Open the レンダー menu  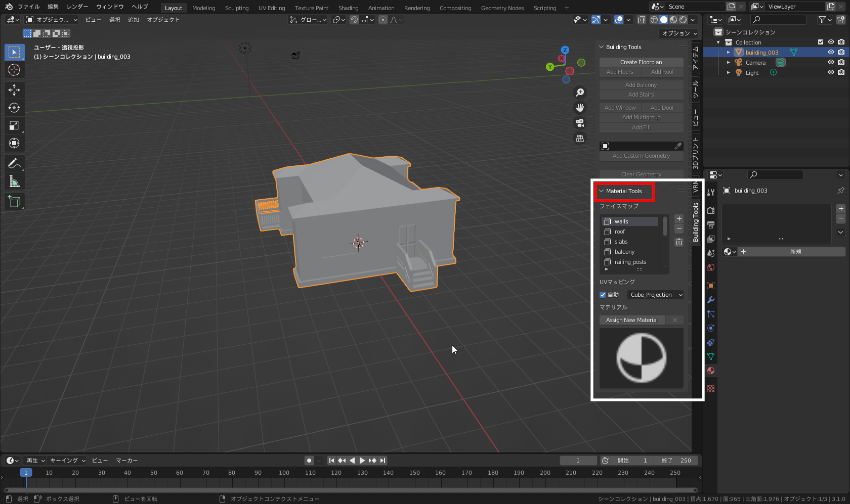[77, 7]
